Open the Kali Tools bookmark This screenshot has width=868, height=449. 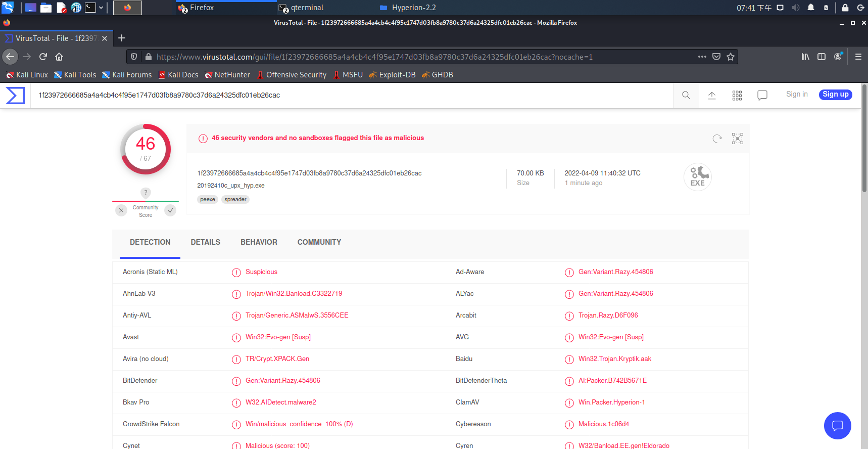click(x=75, y=75)
